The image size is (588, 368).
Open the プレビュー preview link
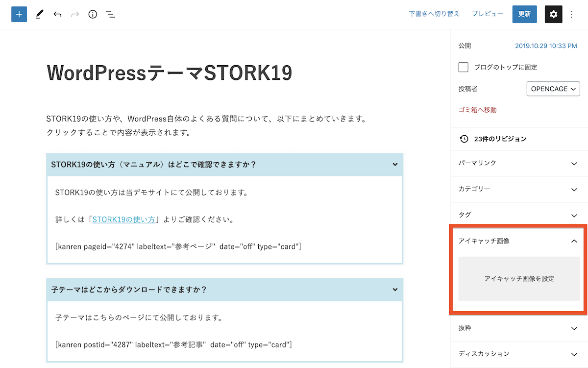pyautogui.click(x=488, y=14)
